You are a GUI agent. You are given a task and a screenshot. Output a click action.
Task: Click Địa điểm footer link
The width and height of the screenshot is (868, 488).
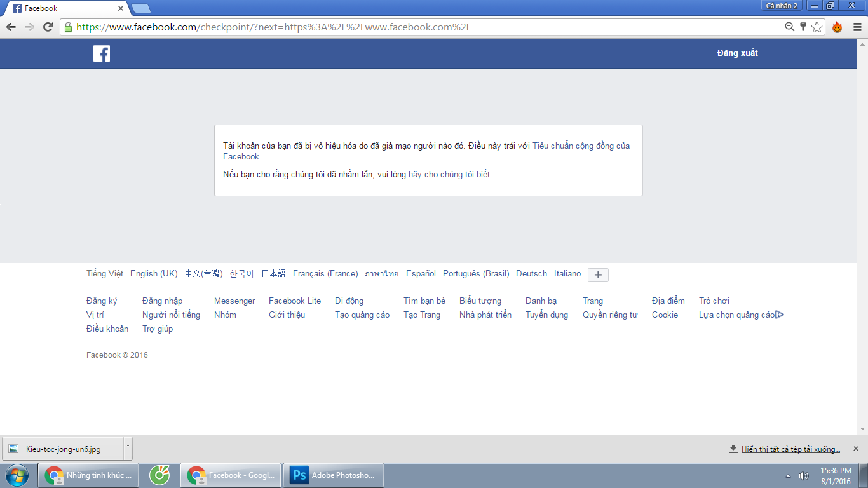(x=668, y=301)
